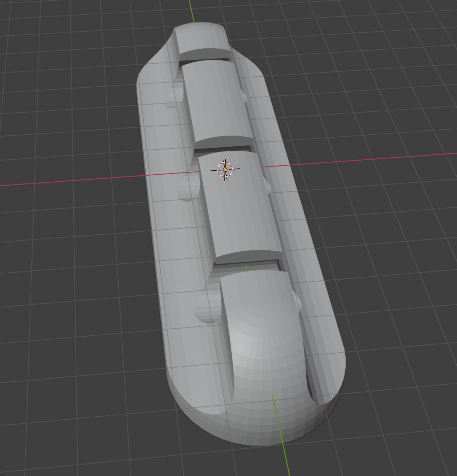Click empty grid space in upper-right corner
Viewport: 457px width, 476px height.
405,44
